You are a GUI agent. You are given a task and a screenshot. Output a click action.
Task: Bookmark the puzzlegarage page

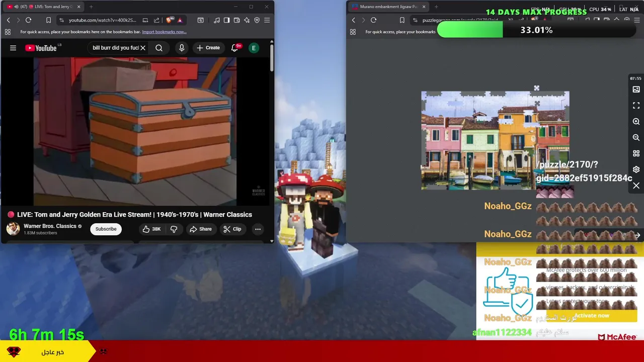click(x=401, y=20)
